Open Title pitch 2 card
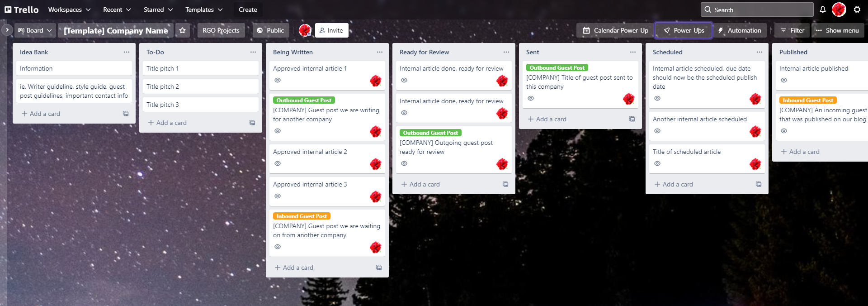The width and height of the screenshot is (868, 306). [201, 86]
